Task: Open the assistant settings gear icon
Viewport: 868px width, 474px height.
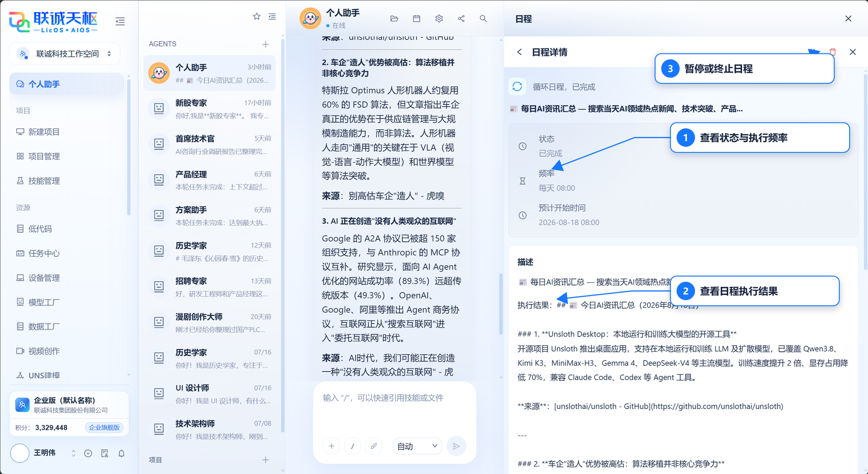Action: (x=439, y=18)
